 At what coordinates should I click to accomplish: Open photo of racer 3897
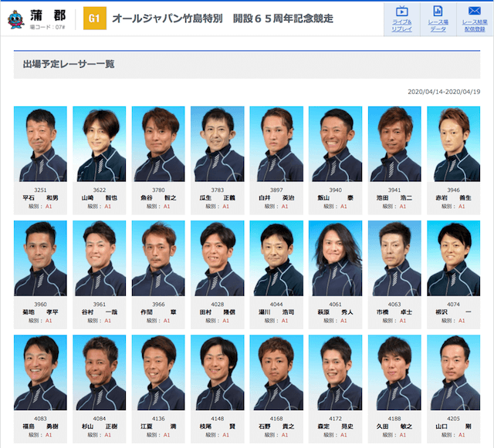[x=276, y=144]
